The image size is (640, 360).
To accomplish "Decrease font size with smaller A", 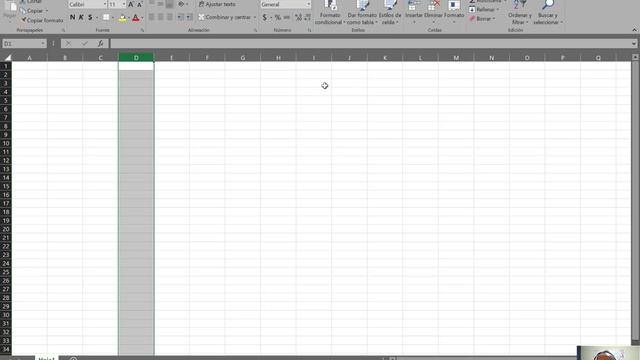I will pos(140,4).
